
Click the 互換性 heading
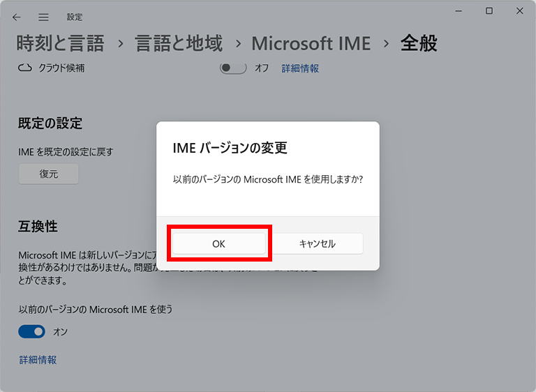tap(38, 226)
